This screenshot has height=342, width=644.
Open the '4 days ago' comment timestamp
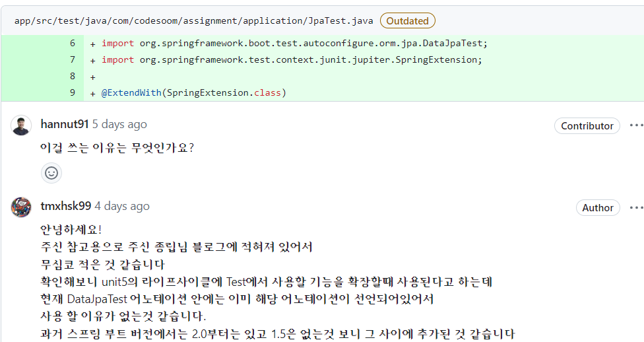(122, 206)
